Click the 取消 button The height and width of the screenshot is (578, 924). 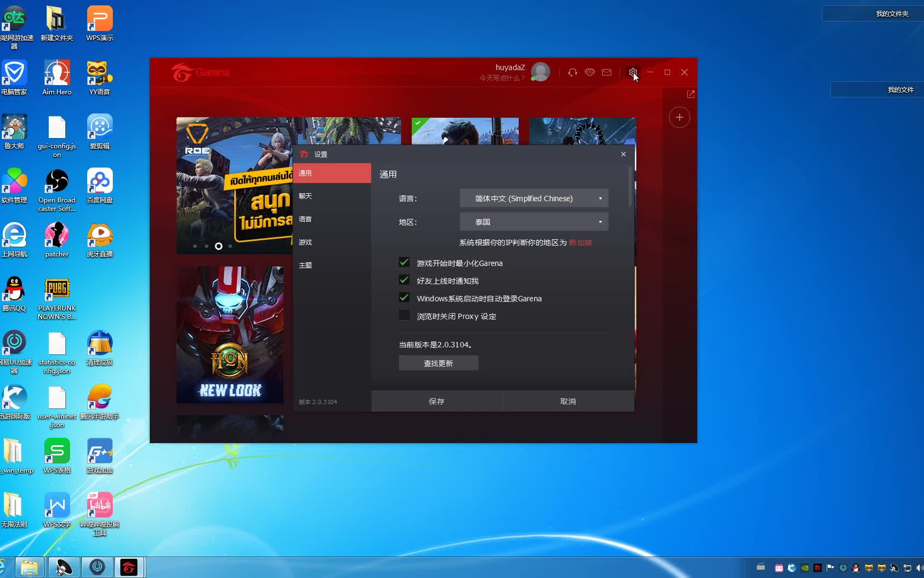(568, 401)
